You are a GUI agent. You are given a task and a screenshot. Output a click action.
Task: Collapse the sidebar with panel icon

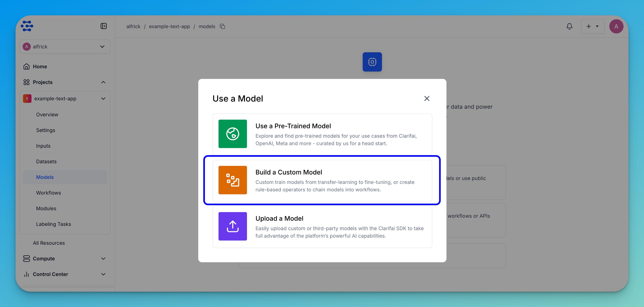point(103,26)
